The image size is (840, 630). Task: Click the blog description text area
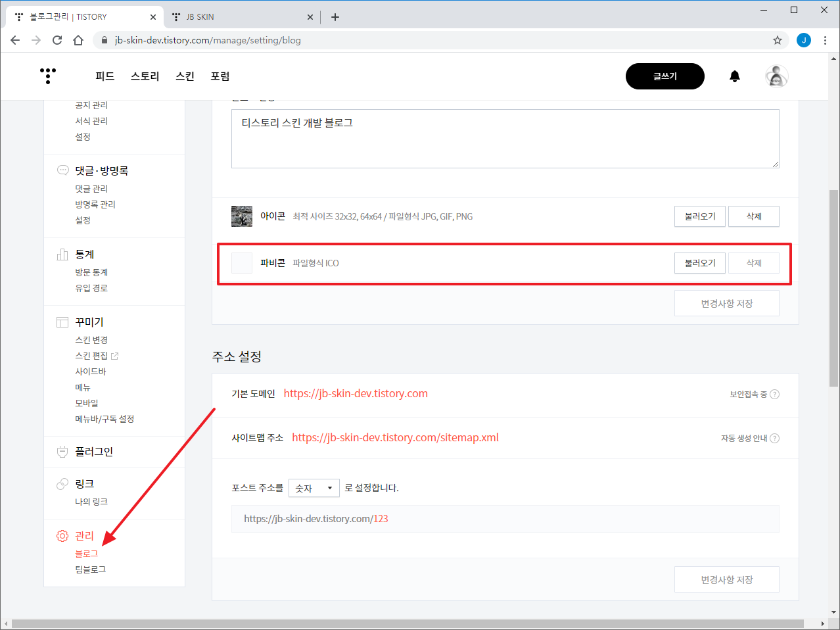pos(505,139)
